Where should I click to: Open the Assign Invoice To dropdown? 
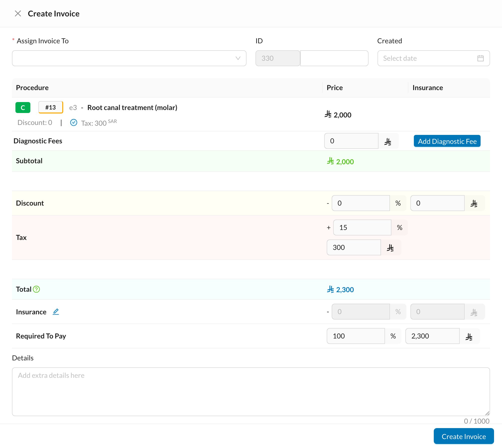pos(129,58)
